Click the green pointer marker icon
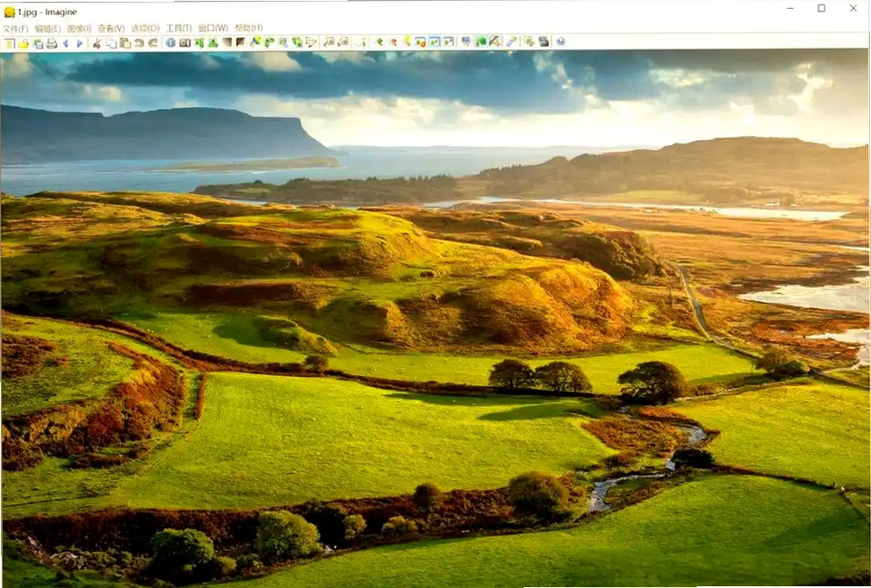The height and width of the screenshot is (588, 871). click(x=379, y=43)
